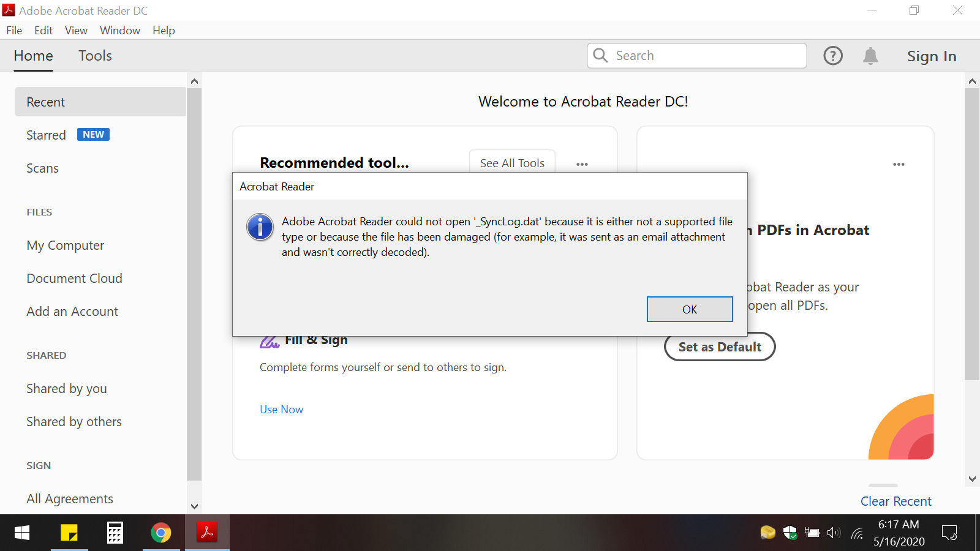Click the search magnifier icon
Viewport: 980px width, 551px height.
point(600,55)
